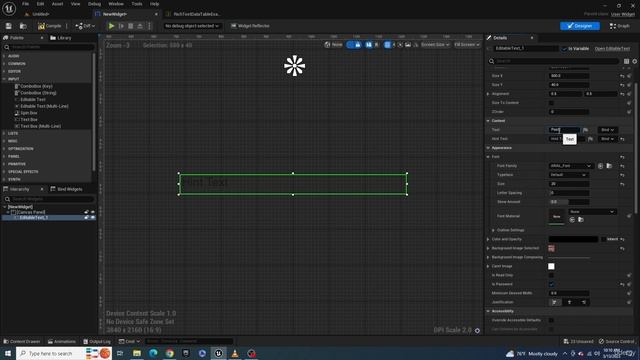Open the Font Material asset dropdown

592,211
